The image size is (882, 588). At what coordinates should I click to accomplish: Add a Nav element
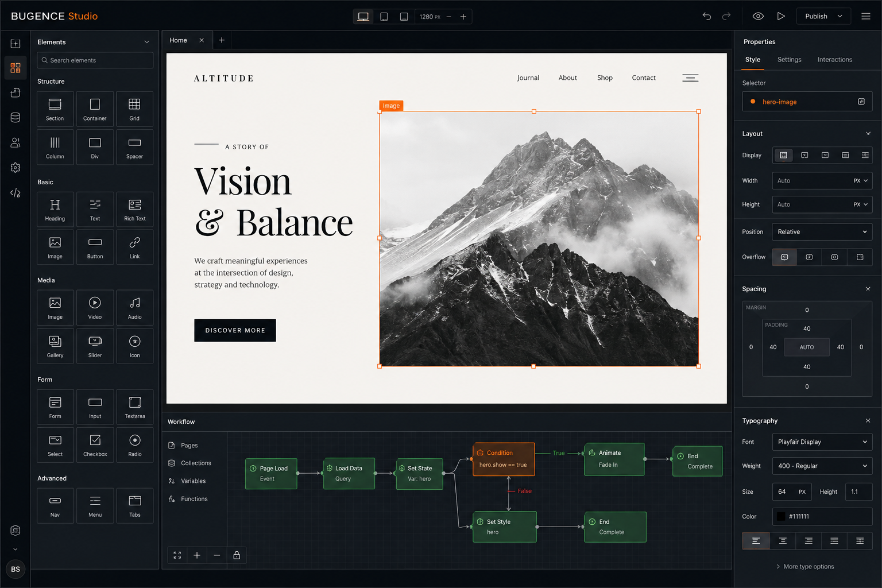pyautogui.click(x=55, y=505)
